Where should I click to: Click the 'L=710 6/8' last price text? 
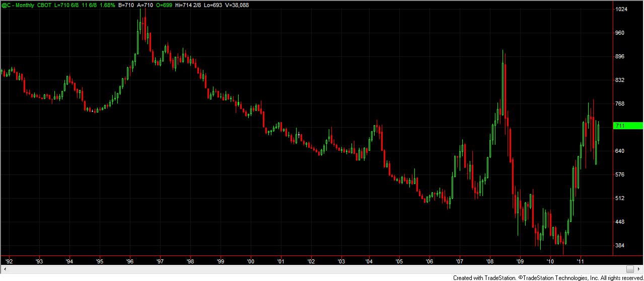[66, 5]
